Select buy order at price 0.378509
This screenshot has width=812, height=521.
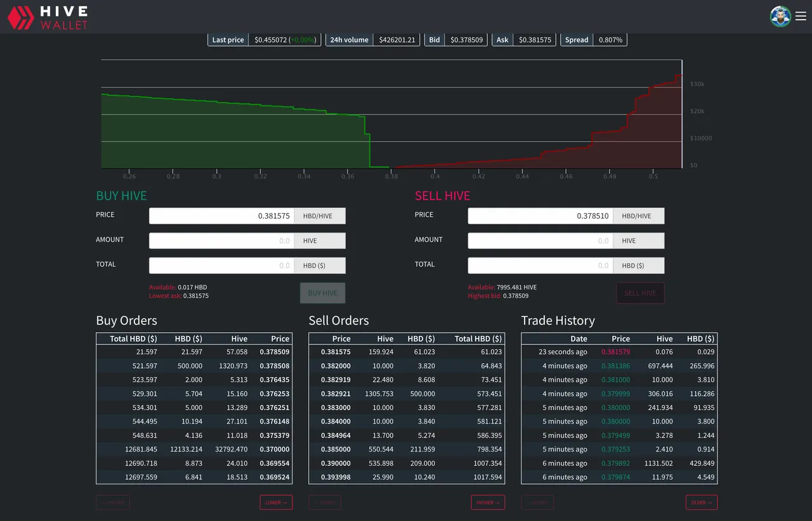[x=194, y=352]
